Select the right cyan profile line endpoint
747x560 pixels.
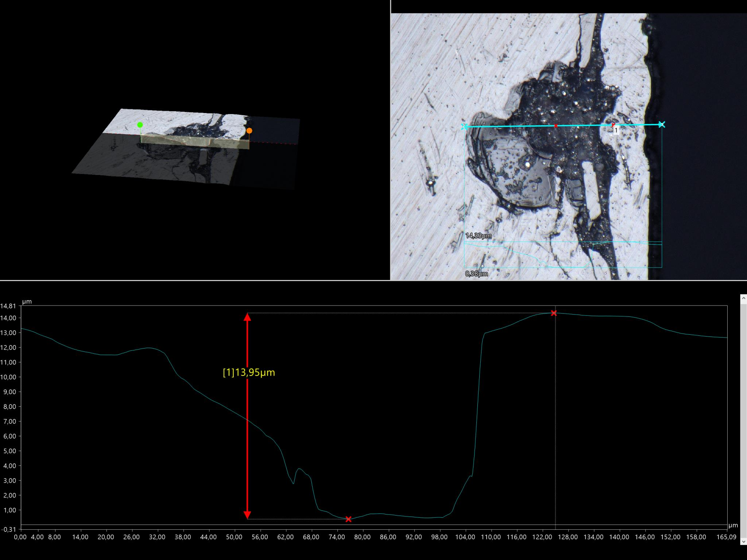(x=662, y=125)
